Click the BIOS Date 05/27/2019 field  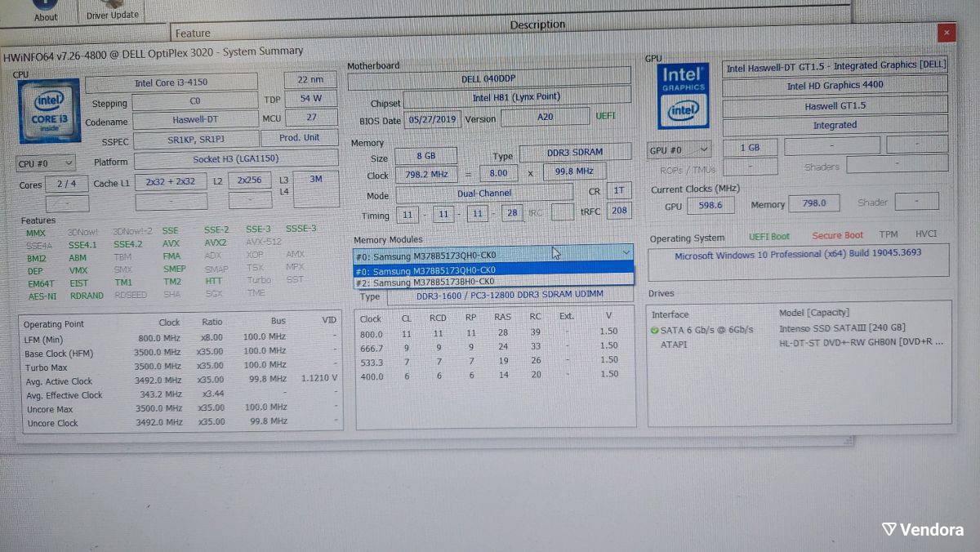click(x=433, y=118)
